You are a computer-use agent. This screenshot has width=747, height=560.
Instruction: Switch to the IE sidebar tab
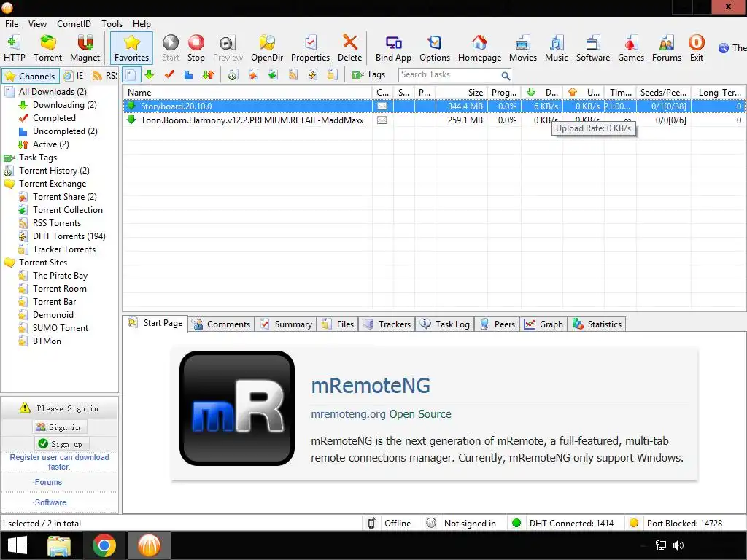tap(74, 76)
